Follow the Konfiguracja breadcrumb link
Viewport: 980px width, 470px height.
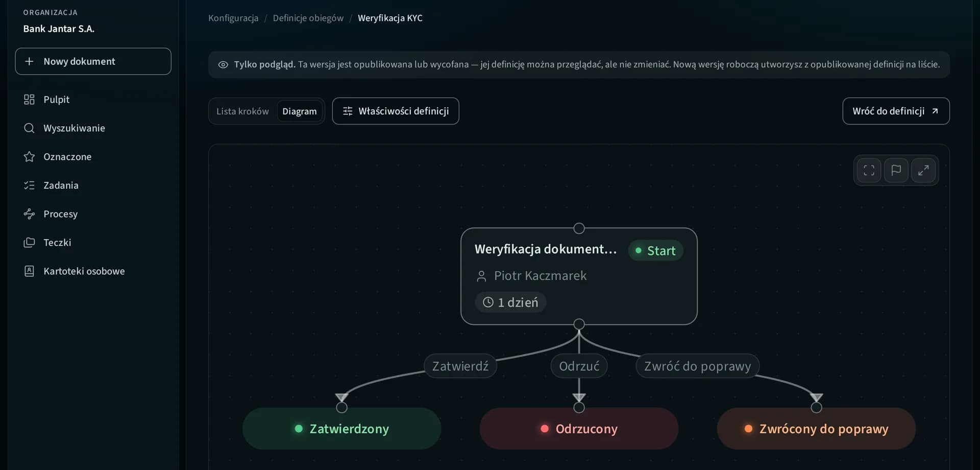click(x=233, y=18)
